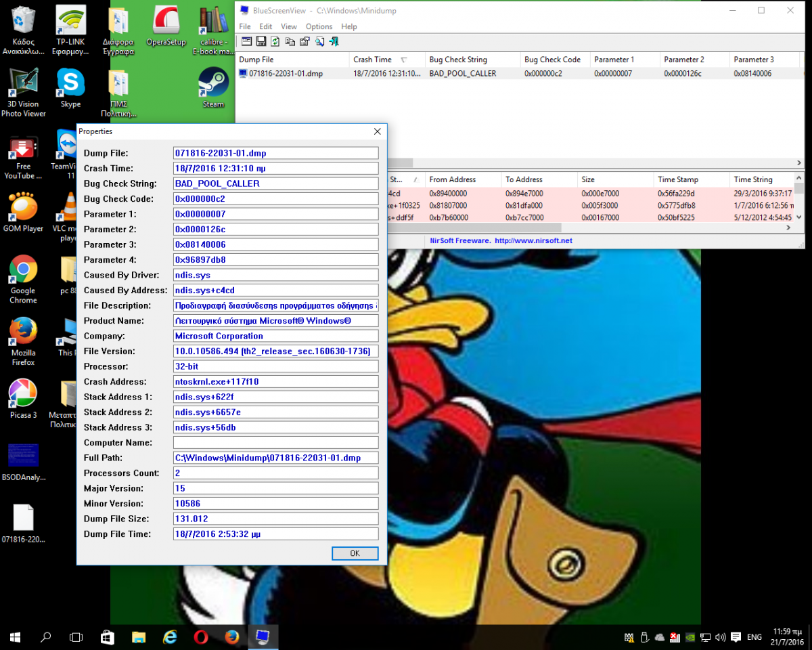Click the lower pane vertical scrollbar down arrow
The height and width of the screenshot is (650, 812).
pos(799,217)
